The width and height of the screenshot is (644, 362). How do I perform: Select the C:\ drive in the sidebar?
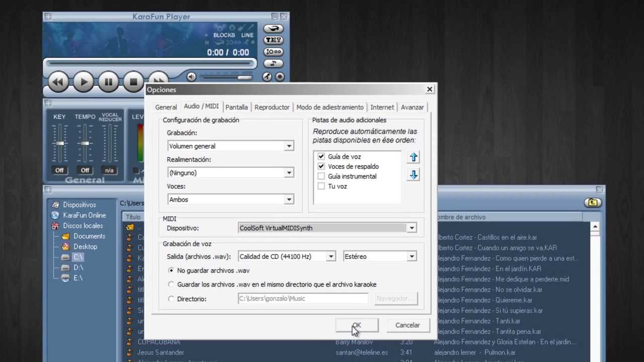click(x=78, y=257)
